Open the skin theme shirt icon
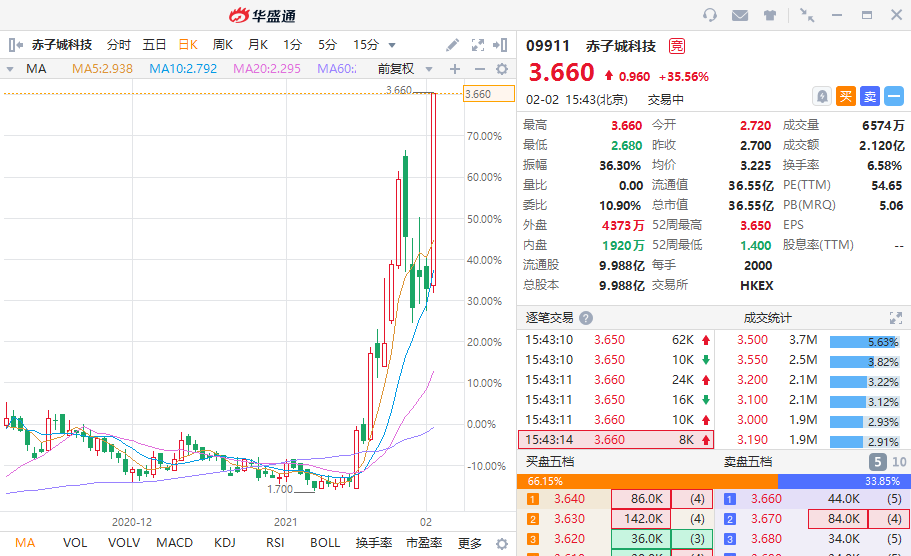911x556 pixels. click(770, 15)
